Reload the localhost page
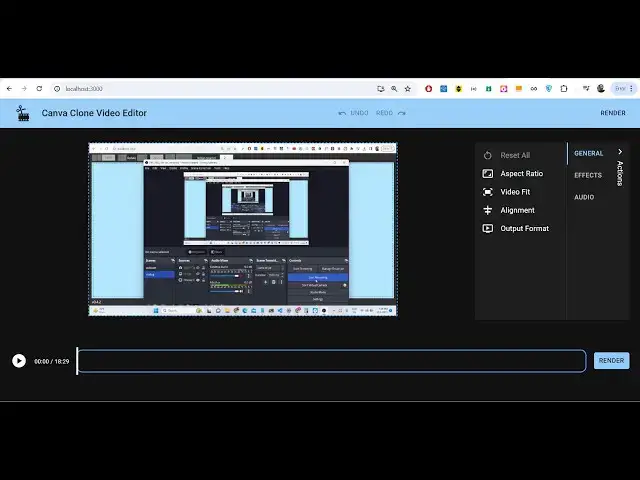The height and width of the screenshot is (480, 640). [39, 89]
